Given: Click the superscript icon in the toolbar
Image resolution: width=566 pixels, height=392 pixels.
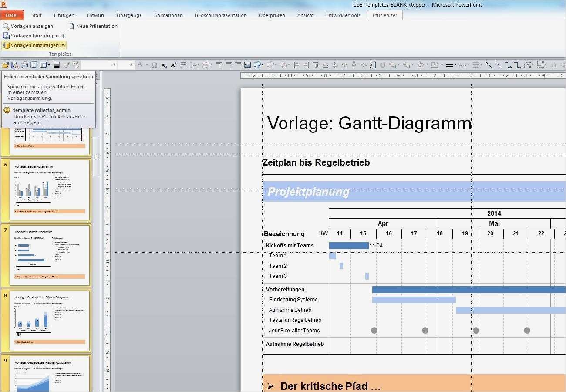Looking at the screenshot, I should point(173,65).
